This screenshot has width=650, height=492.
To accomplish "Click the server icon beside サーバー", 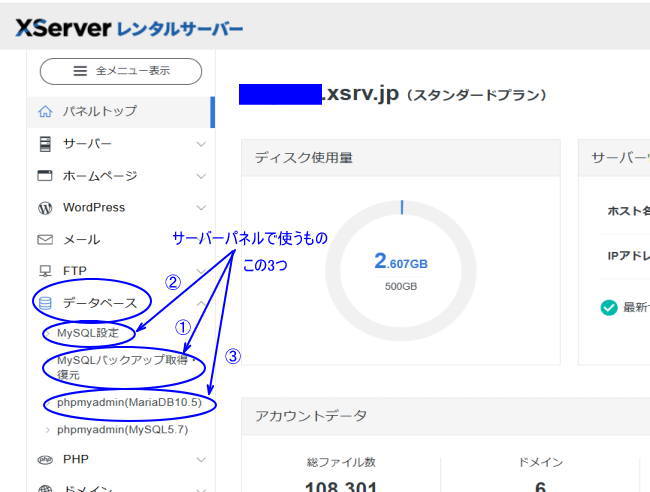I will (x=45, y=144).
